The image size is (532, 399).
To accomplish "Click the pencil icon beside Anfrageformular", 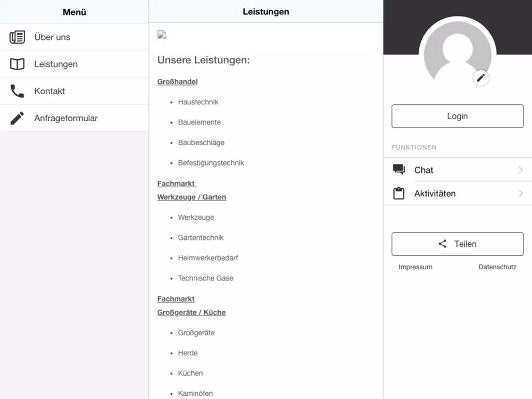I will (x=17, y=118).
